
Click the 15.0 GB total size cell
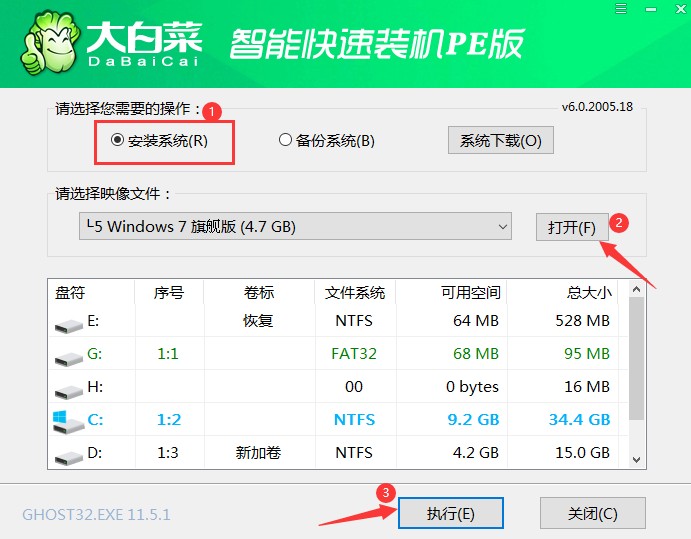(582, 453)
